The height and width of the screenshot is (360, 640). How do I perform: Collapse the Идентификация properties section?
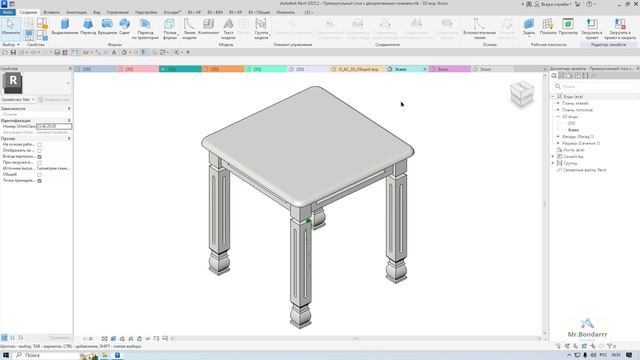pos(69,120)
